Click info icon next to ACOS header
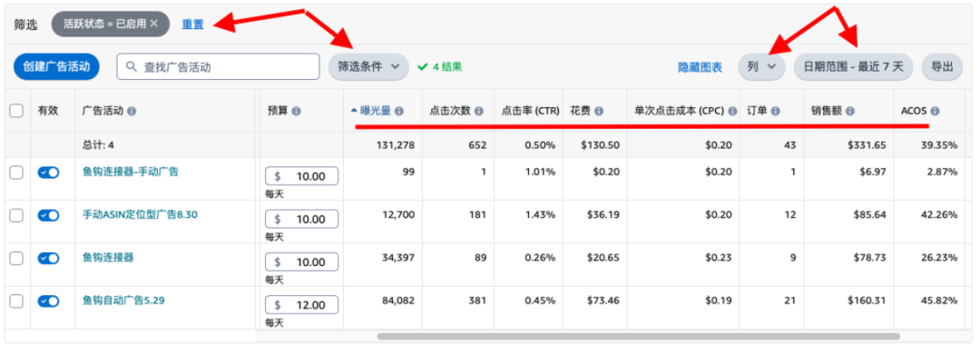The height and width of the screenshot is (345, 980). pos(935,112)
